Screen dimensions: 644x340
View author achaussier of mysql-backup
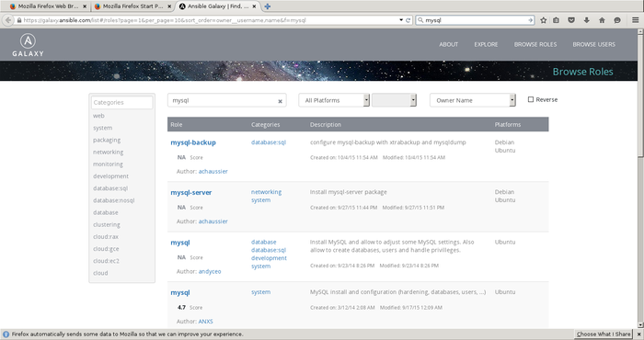point(213,172)
